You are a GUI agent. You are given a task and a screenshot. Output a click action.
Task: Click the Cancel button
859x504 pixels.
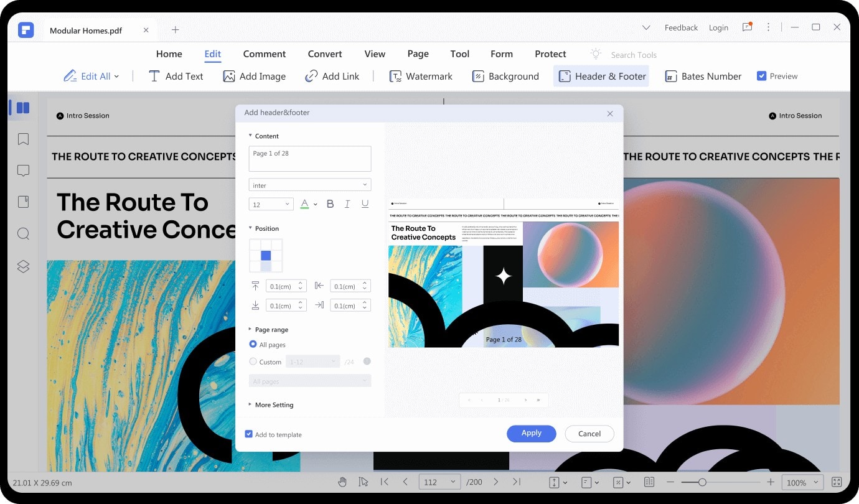click(589, 434)
